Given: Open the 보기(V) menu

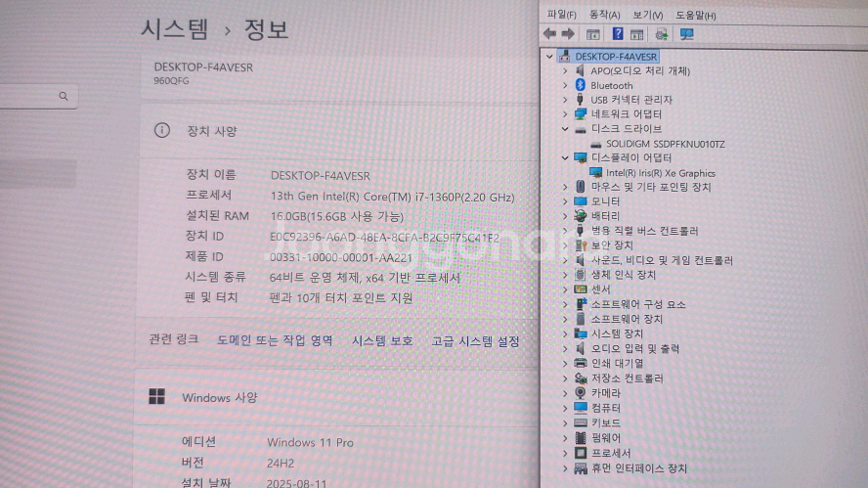Looking at the screenshot, I should coord(647,15).
